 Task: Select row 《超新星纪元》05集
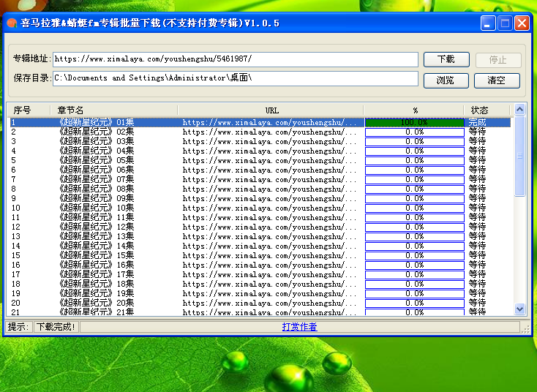tap(95, 160)
